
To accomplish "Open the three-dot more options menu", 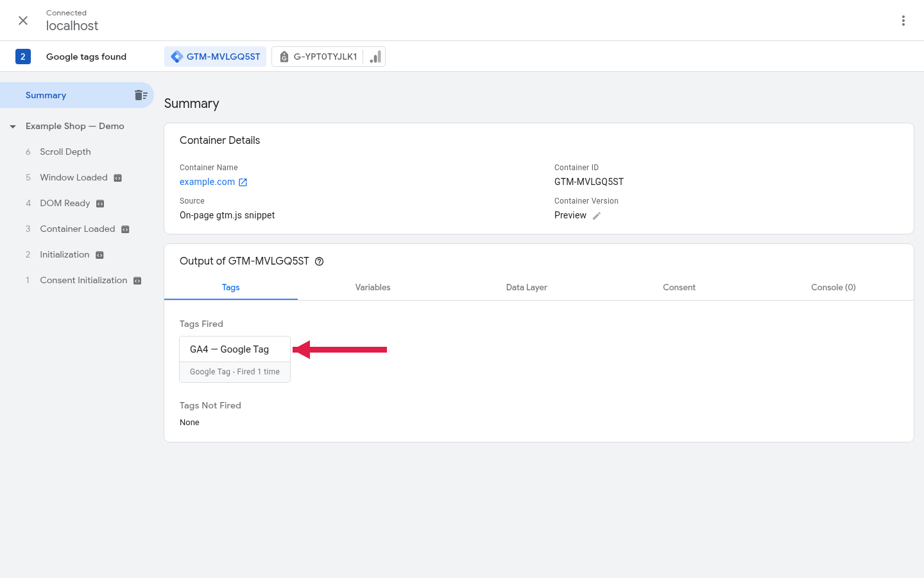I will coord(903,21).
